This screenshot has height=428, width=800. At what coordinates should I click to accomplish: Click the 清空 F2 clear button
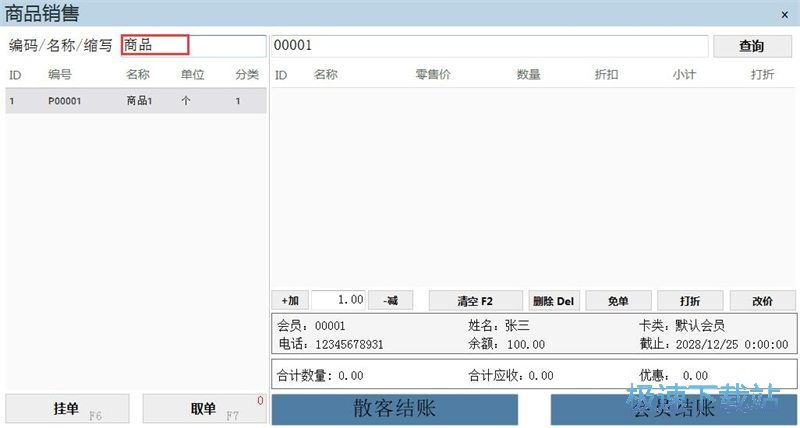coord(476,300)
